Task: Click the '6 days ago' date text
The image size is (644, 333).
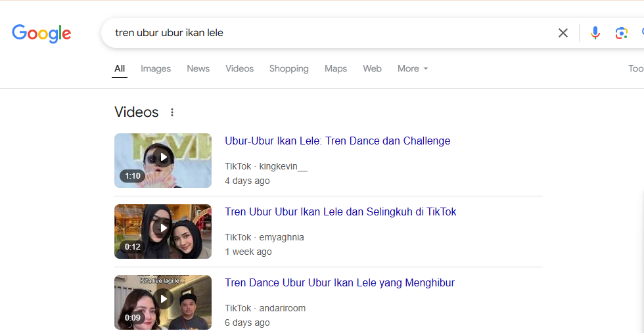Action: 247,322
